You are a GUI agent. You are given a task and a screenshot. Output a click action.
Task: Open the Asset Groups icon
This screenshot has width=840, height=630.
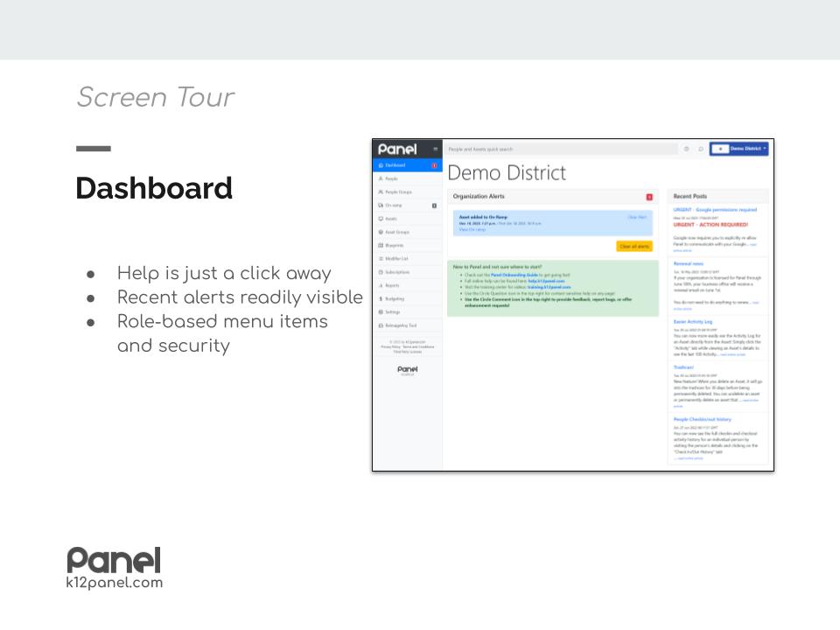[x=381, y=232]
